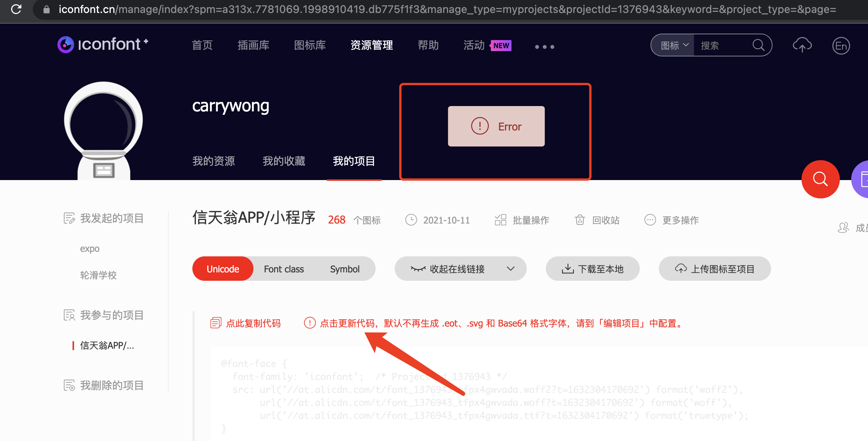The image size is (868, 441).
Task: Open the search magnifier in the navbar
Action: (759, 45)
